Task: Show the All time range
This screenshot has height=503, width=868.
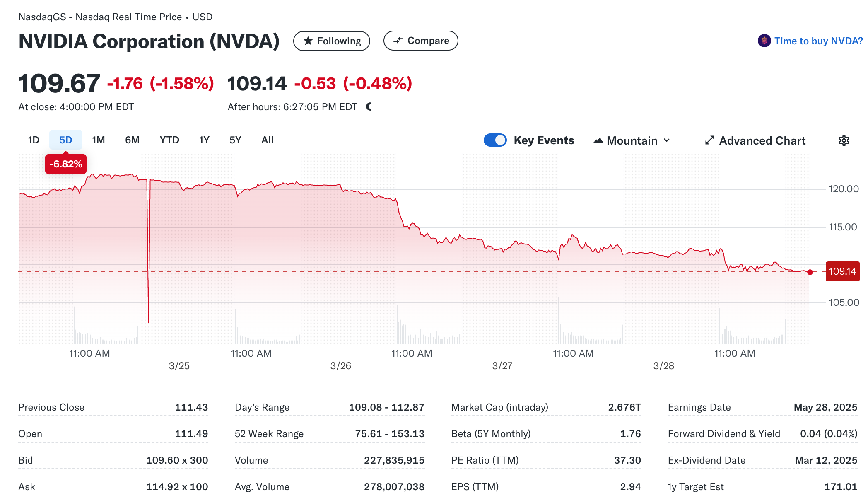Action: tap(267, 140)
